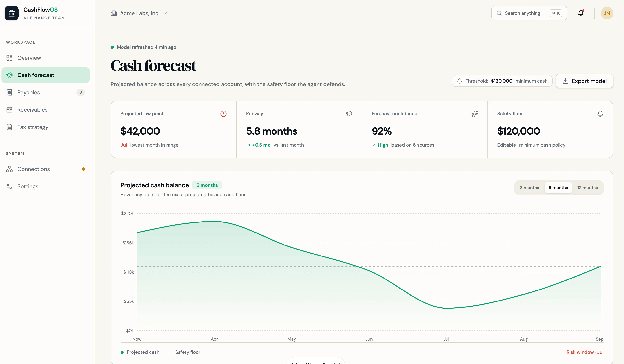Click the Search anything input field

pos(529,13)
